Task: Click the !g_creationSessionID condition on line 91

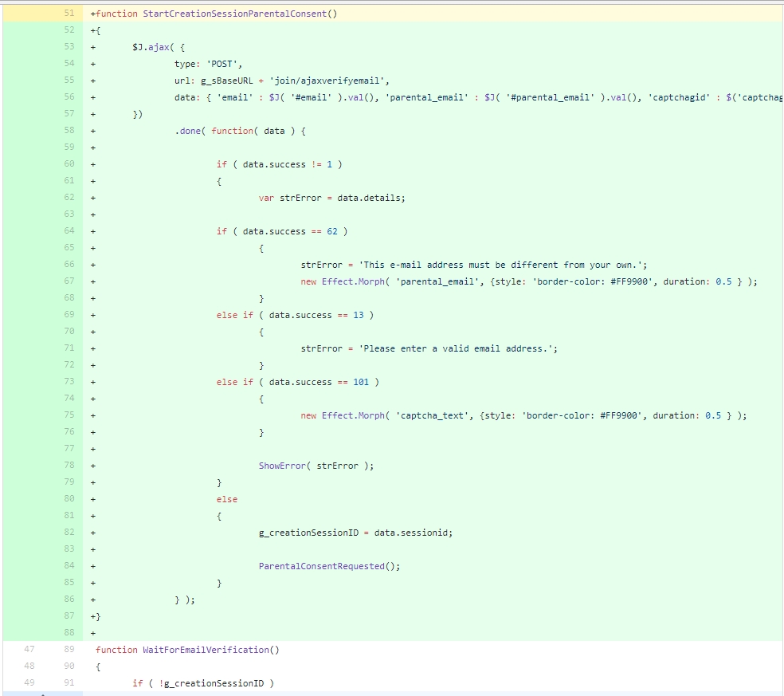Action: click(211, 683)
